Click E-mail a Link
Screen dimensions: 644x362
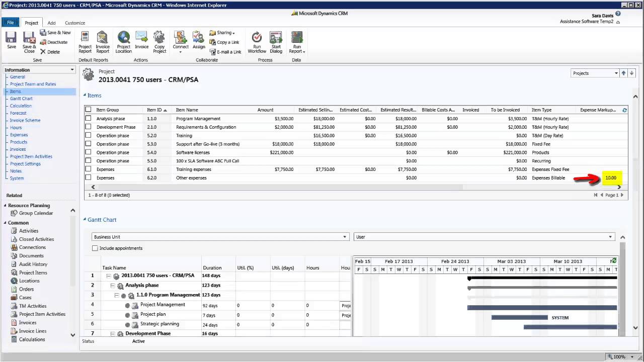(x=225, y=52)
